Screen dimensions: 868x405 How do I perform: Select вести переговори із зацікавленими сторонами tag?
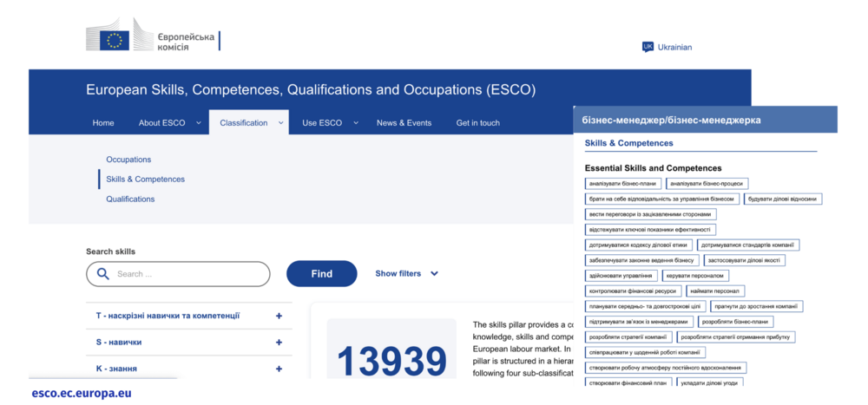[x=651, y=214]
